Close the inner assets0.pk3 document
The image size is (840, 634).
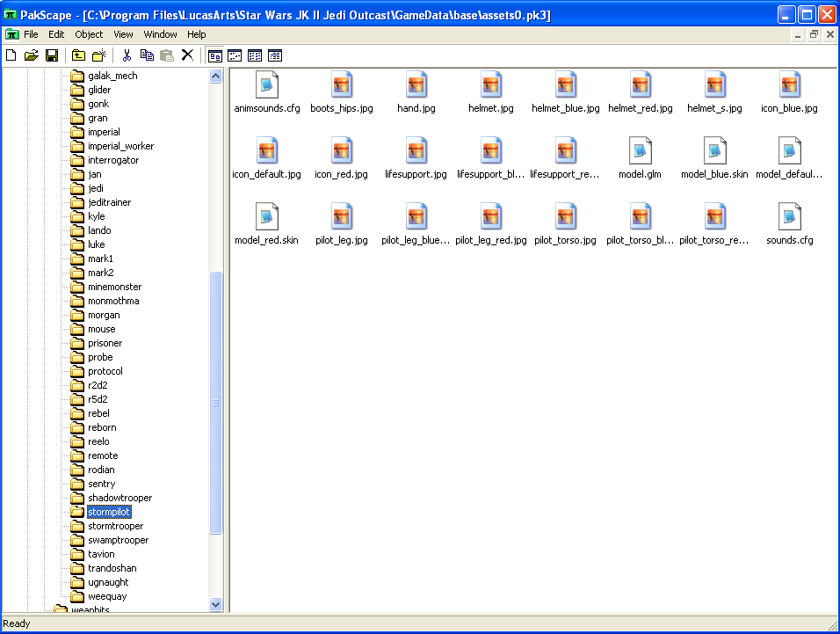coord(829,34)
